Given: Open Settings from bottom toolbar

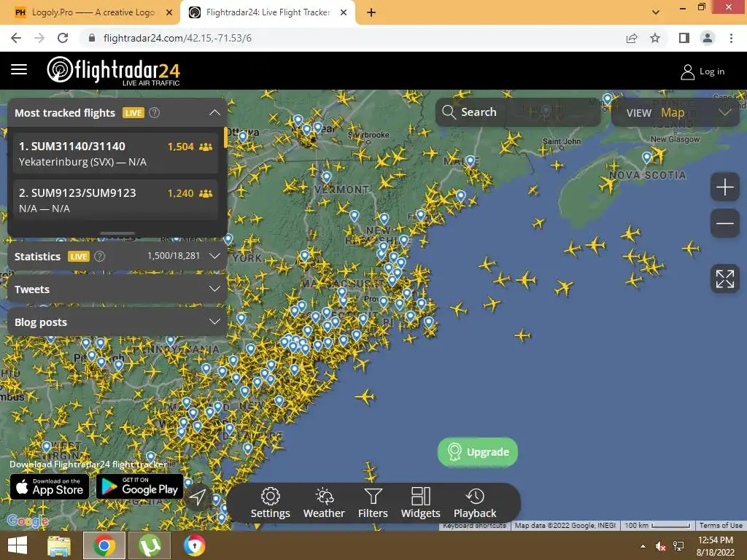Looking at the screenshot, I should coord(270,503).
